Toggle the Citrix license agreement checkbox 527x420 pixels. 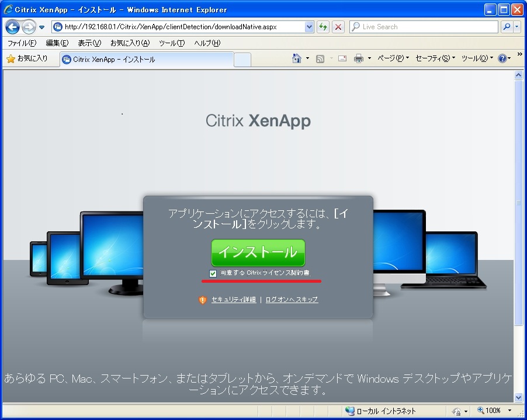click(x=213, y=273)
